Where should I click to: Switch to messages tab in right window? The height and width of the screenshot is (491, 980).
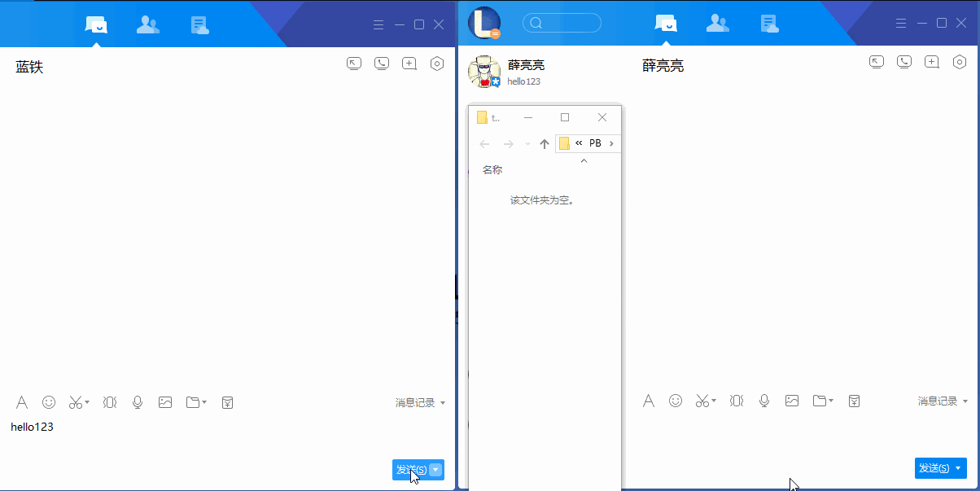tap(666, 23)
